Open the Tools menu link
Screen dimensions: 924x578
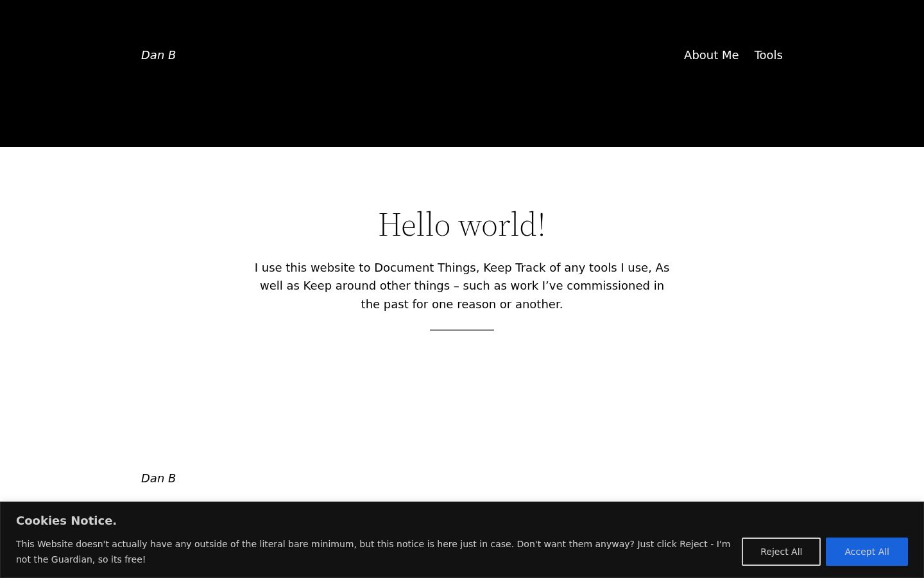(x=768, y=55)
